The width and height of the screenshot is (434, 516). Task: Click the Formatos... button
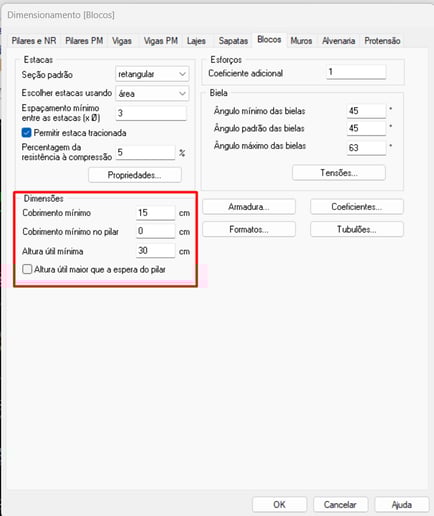pos(249,229)
